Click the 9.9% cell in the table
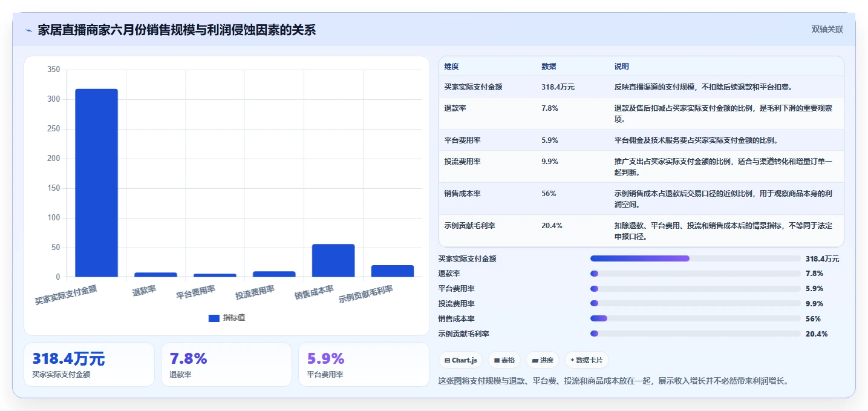868x411 pixels. coord(549,162)
